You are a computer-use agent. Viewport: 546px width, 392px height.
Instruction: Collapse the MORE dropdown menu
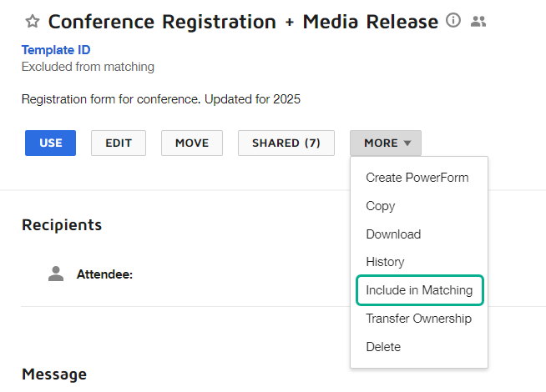pos(386,143)
